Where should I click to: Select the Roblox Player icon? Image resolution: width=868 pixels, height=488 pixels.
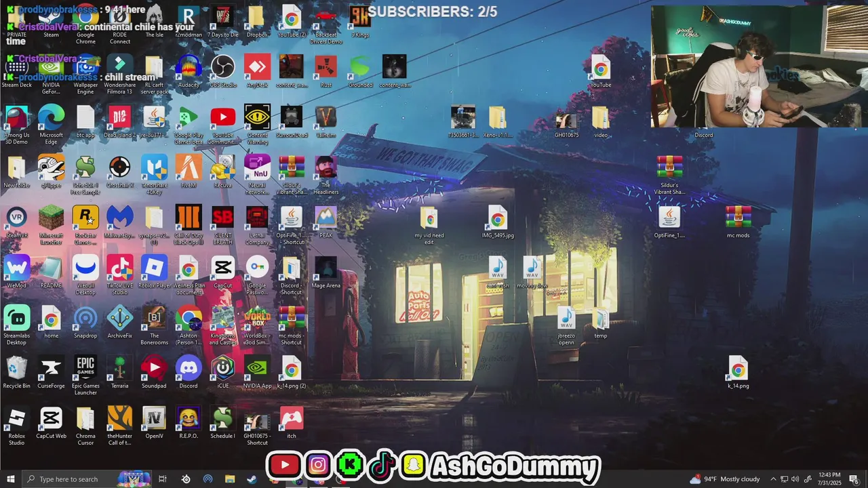pos(155,272)
